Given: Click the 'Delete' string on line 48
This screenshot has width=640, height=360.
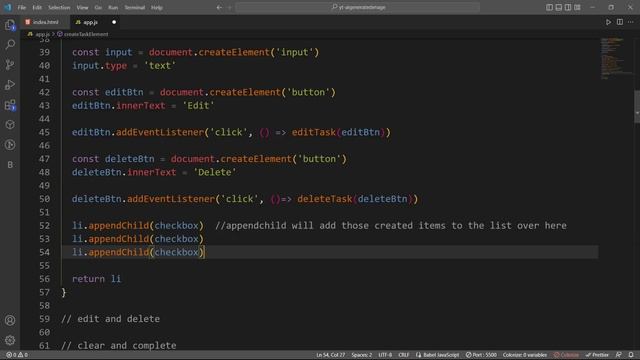Looking at the screenshot, I should (215, 172).
